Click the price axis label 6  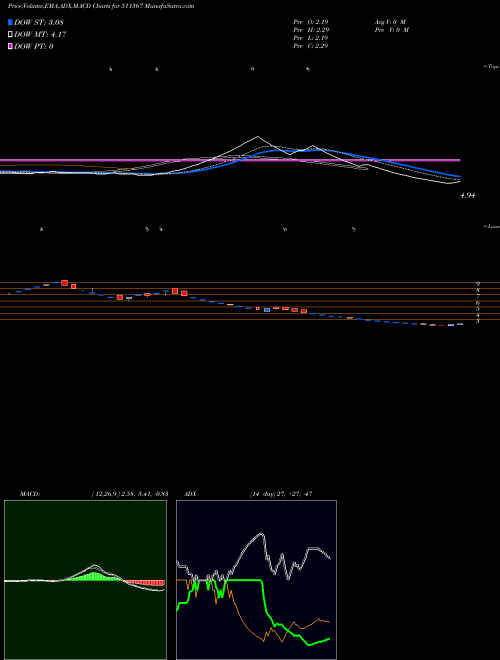pyautogui.click(x=478, y=302)
